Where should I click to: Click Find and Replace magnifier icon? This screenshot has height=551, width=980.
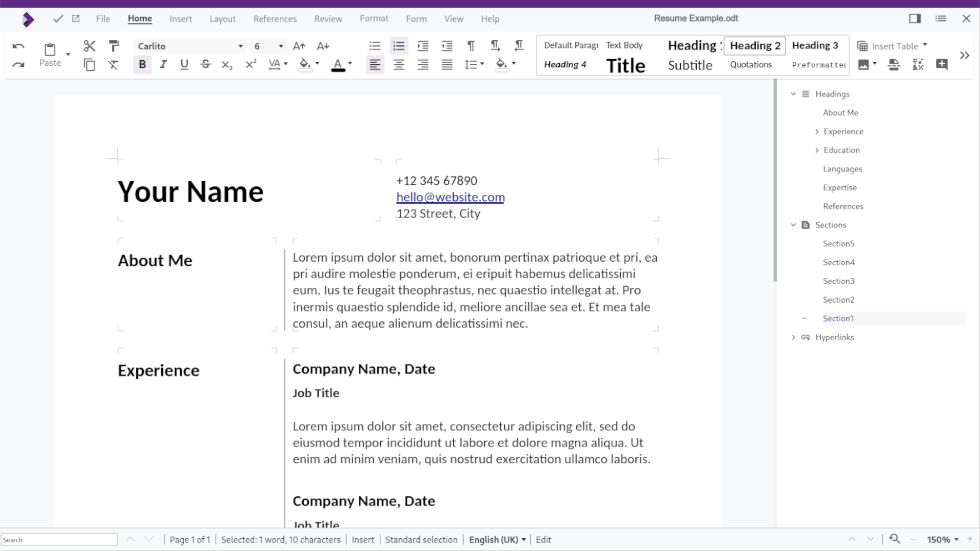click(894, 539)
